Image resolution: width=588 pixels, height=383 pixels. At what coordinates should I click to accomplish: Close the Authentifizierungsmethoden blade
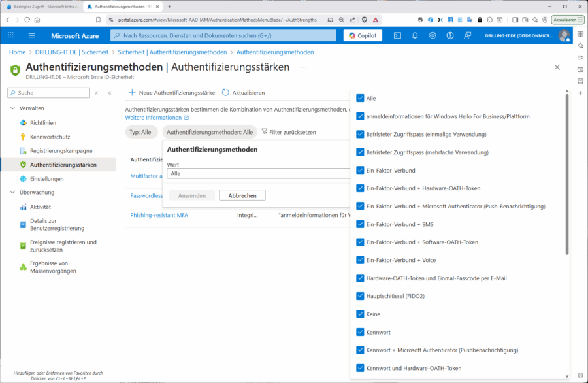point(557,67)
